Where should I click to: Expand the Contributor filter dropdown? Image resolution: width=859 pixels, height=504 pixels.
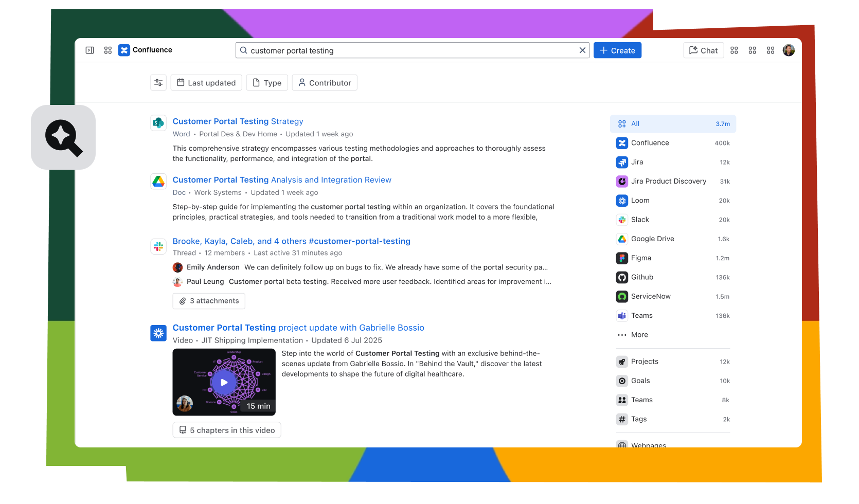pos(325,83)
